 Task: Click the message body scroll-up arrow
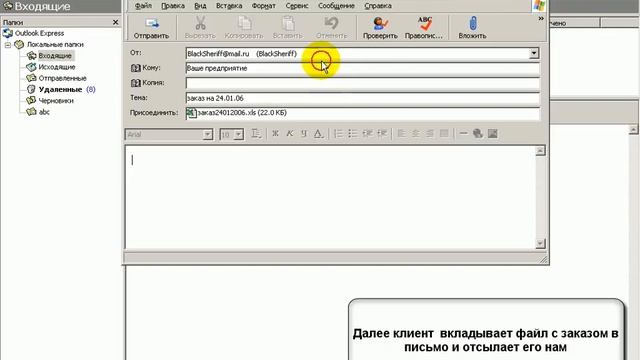[540, 151]
